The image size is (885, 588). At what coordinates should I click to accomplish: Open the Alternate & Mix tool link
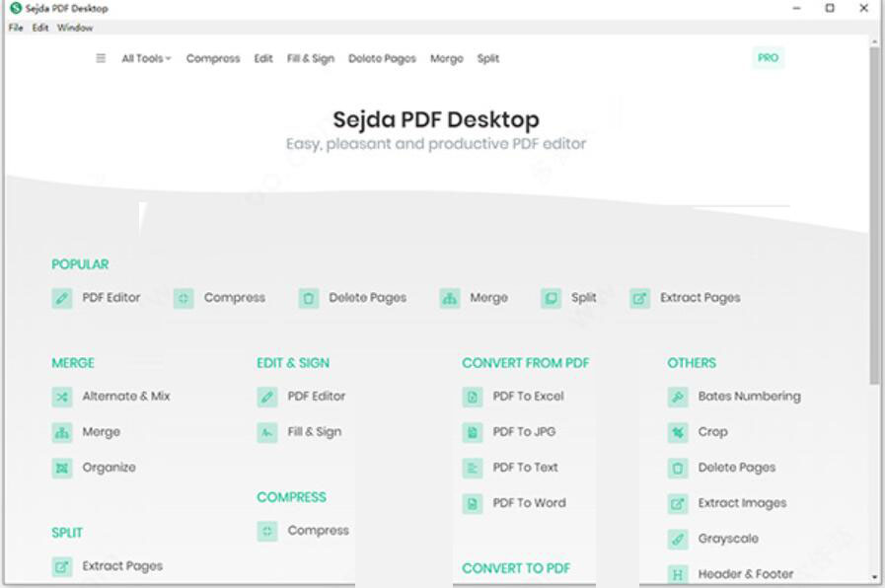tap(126, 397)
